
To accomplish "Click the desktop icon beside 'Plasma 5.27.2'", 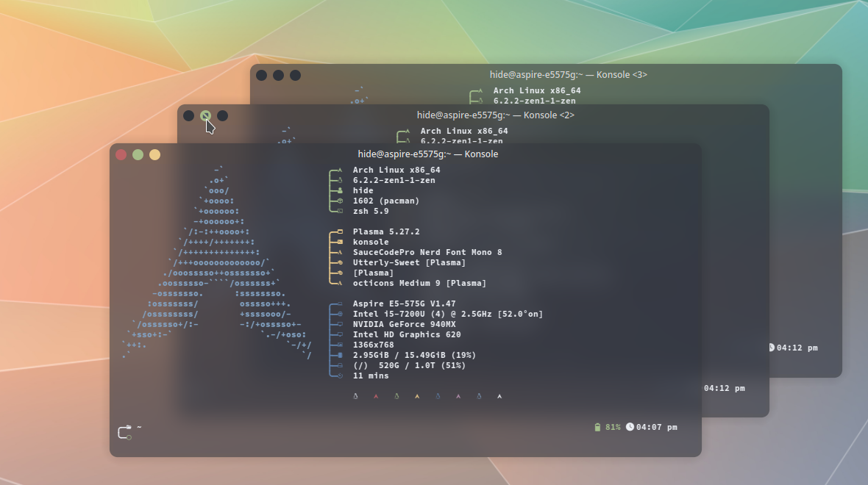I will tap(340, 231).
